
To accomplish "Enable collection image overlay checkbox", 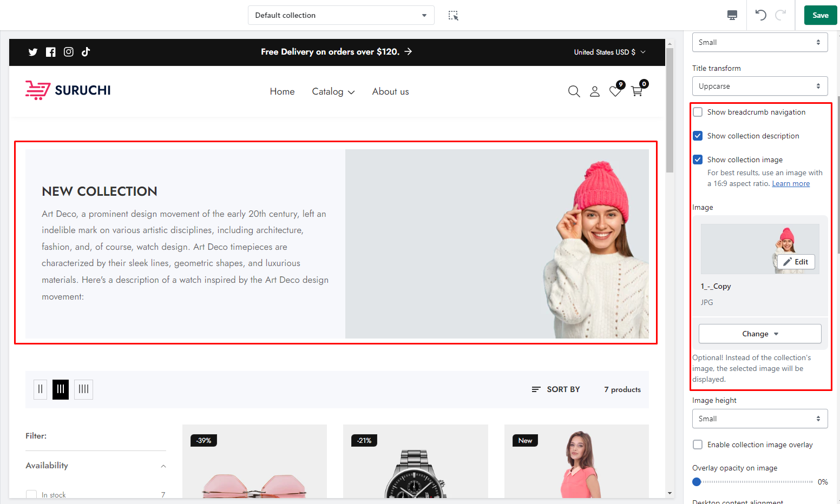I will pyautogui.click(x=698, y=445).
